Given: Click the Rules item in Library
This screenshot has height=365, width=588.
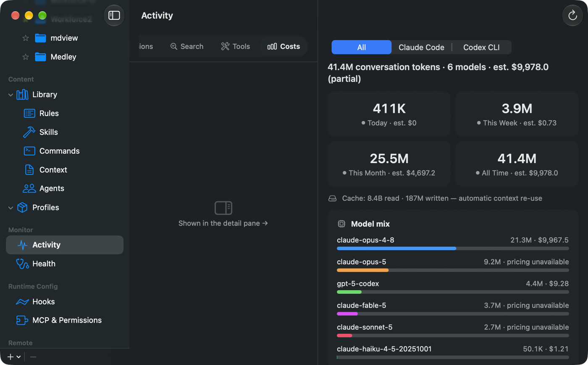Looking at the screenshot, I should pyautogui.click(x=49, y=114).
